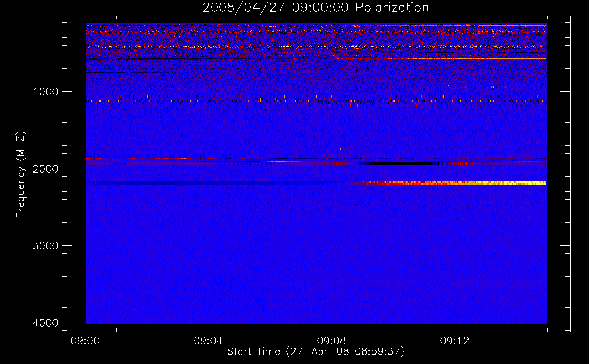Click the 'Frequency (MHZ)' axis label
Screen dimensions: 589x364
coord(21,175)
